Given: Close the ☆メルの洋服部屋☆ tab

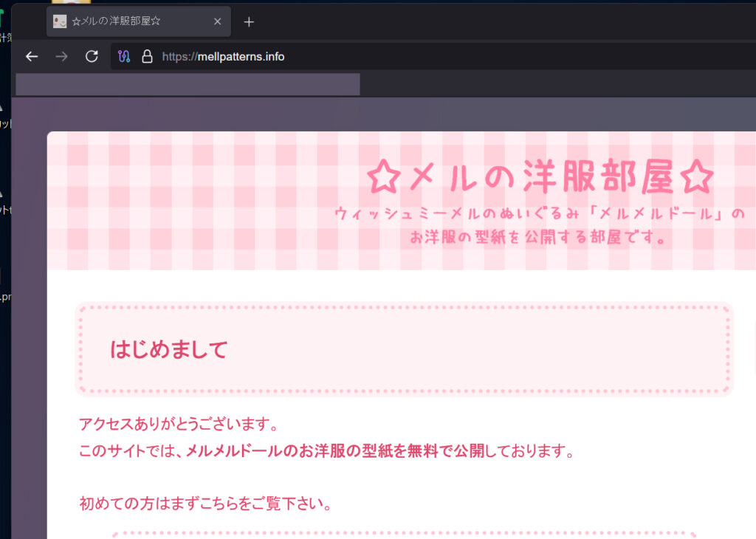Looking at the screenshot, I should 217,22.
